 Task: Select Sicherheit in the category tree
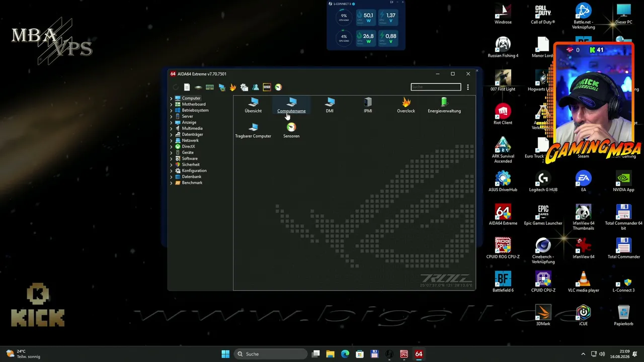(191, 164)
